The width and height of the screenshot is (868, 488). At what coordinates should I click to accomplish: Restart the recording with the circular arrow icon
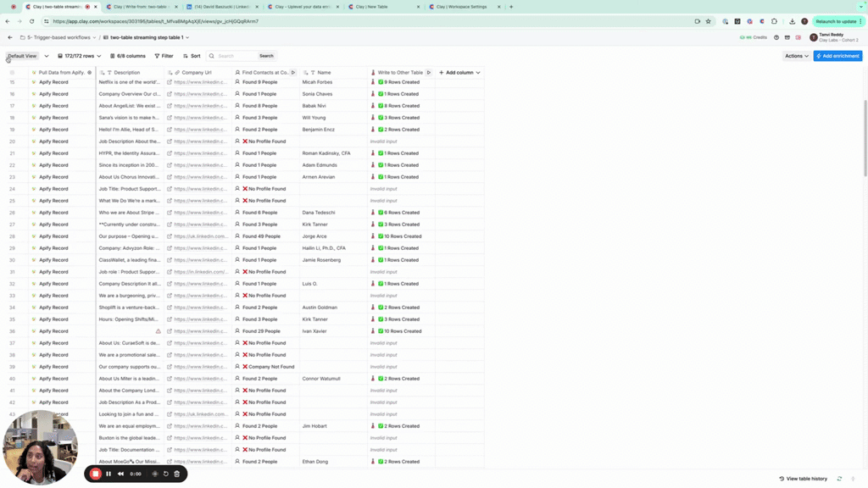click(166, 474)
